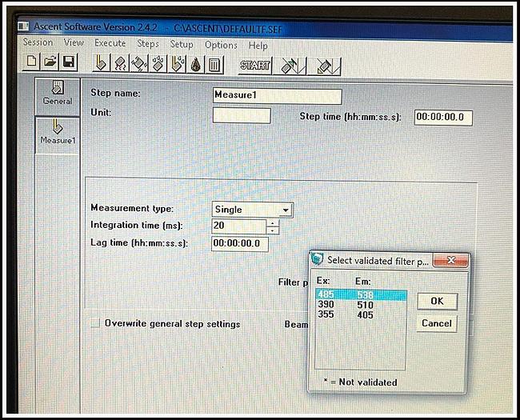
Task: Open the Options menu
Action: click(x=221, y=45)
